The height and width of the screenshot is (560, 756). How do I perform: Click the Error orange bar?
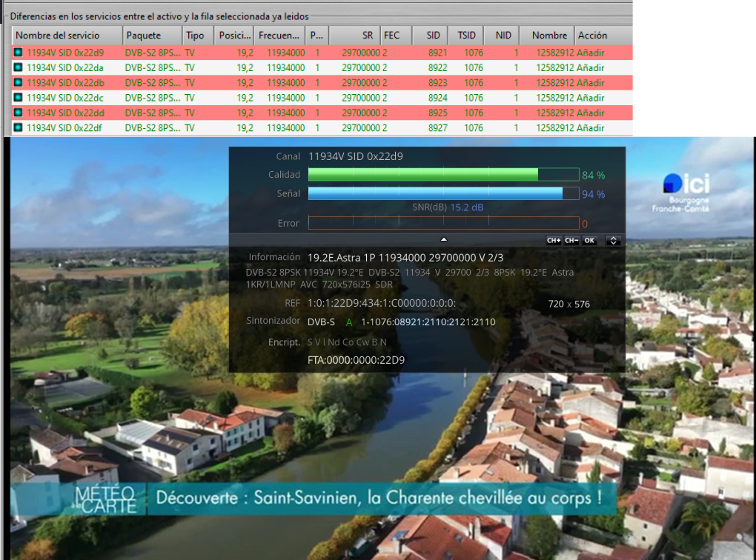443,223
